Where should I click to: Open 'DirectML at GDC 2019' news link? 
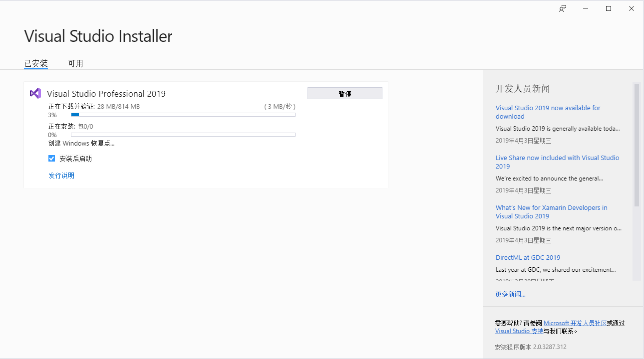[x=528, y=258]
